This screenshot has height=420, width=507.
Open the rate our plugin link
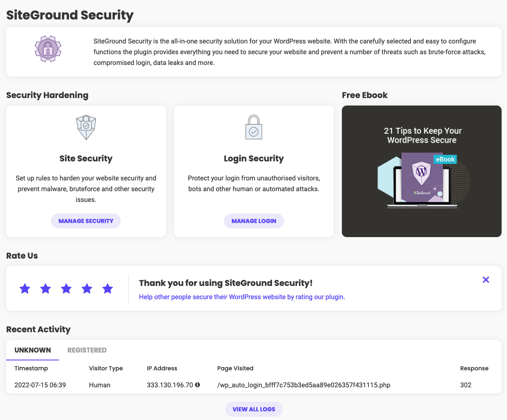tap(242, 297)
